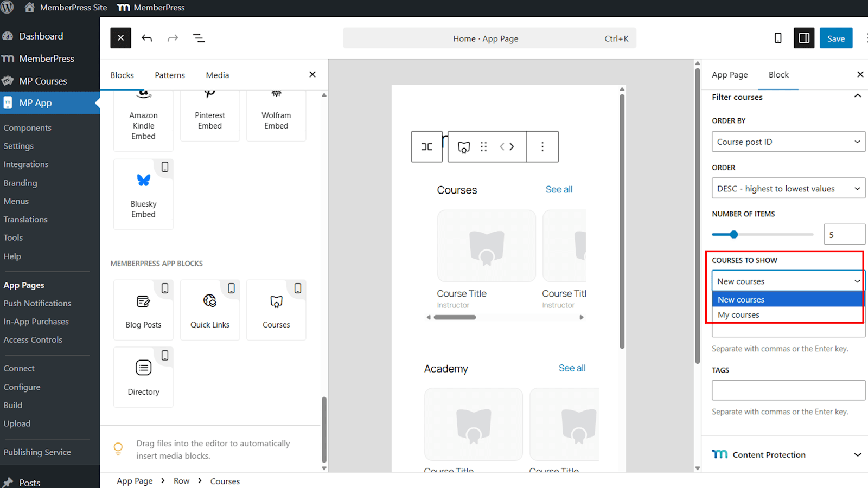
Task: Switch to the App Page settings tab
Action: (730, 75)
